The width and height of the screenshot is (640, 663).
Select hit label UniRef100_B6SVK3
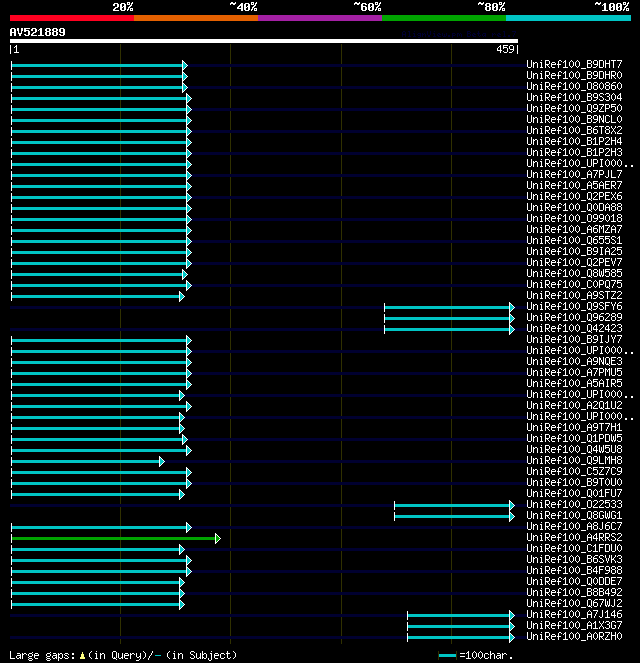[574, 559]
